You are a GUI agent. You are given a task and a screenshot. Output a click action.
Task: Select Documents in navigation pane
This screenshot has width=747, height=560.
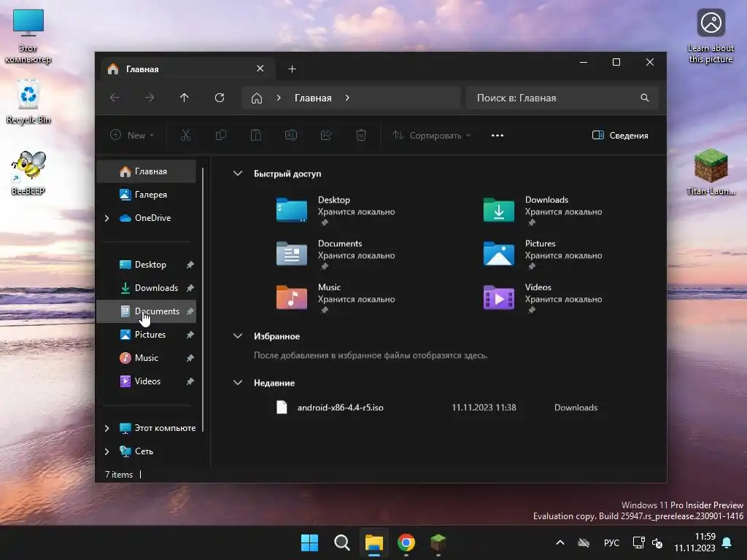[146, 311]
